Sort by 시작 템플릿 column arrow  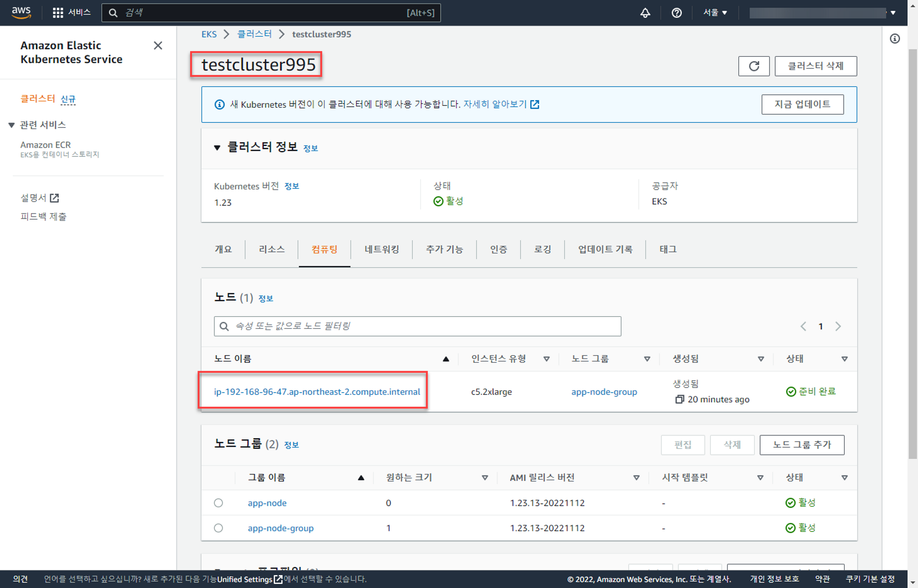[760, 478]
